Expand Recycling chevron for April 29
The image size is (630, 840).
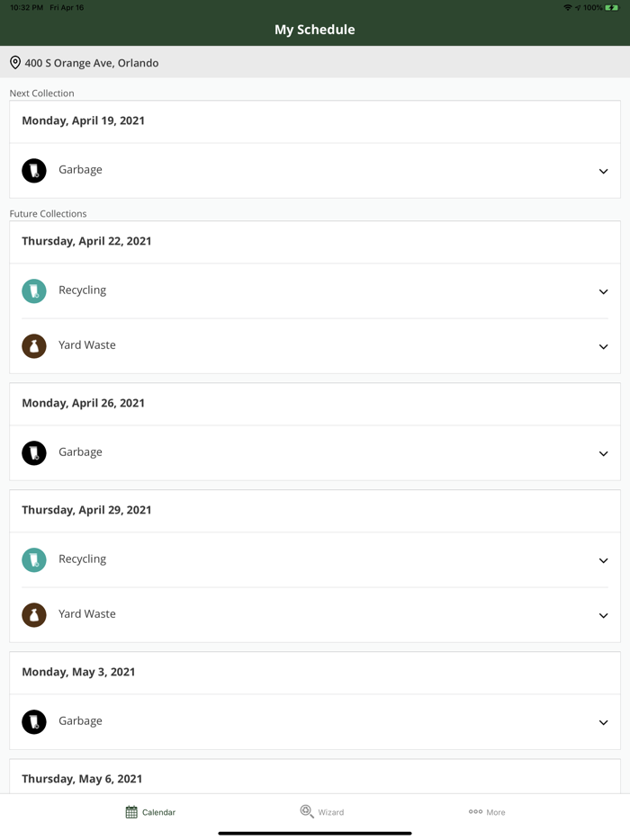click(x=603, y=560)
